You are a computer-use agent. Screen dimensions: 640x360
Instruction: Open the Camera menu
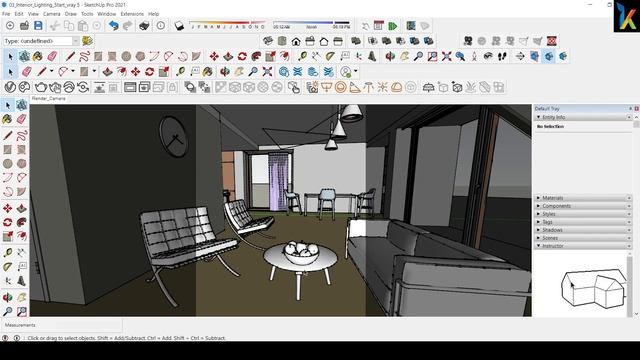click(51, 14)
